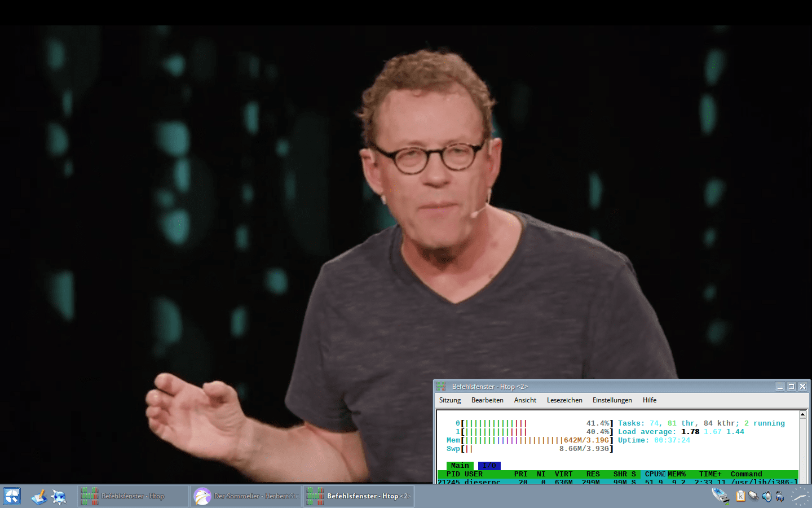Click the Tasks count line
The image size is (812, 508).
pyautogui.click(x=701, y=423)
